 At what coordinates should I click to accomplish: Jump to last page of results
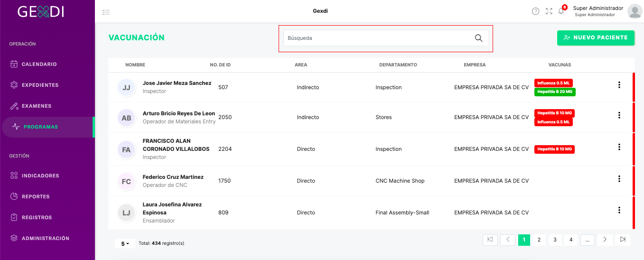pyautogui.click(x=623, y=240)
